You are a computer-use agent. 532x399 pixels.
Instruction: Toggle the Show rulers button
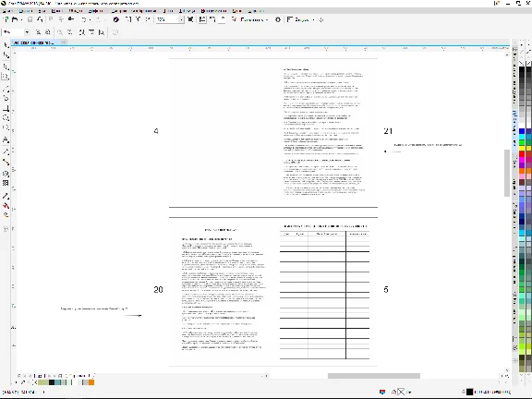coord(202,19)
